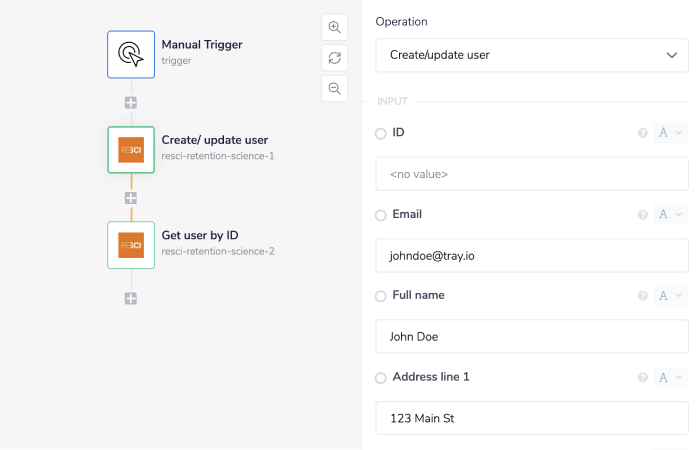This screenshot has height=450, width=700.
Task: Select the Get user by ID RESCI icon
Action: [131, 245]
